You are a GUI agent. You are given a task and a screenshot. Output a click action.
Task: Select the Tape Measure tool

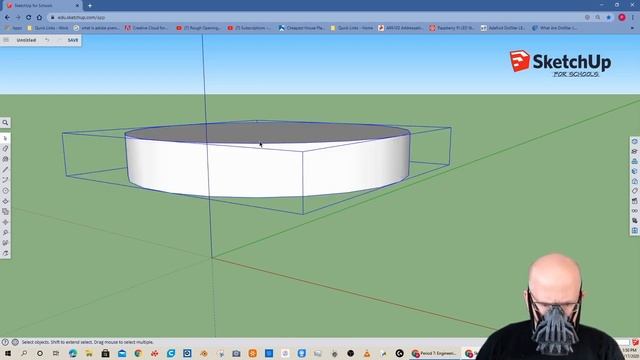click(x=5, y=233)
